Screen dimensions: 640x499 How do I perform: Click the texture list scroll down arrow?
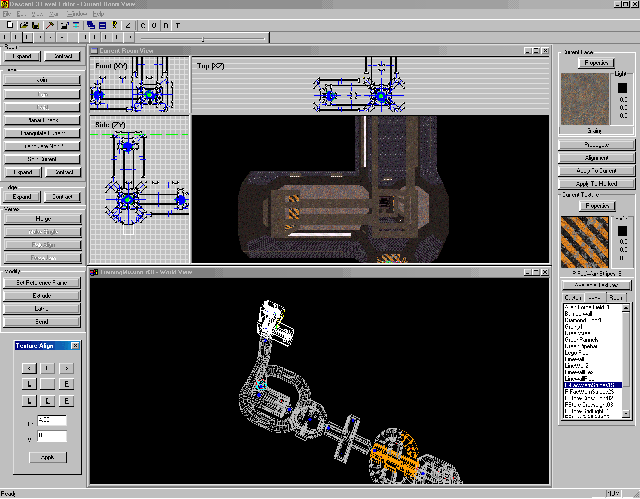[626, 414]
